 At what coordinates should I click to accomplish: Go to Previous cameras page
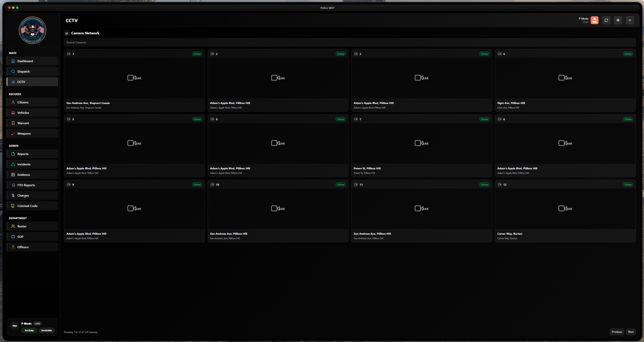tap(617, 332)
